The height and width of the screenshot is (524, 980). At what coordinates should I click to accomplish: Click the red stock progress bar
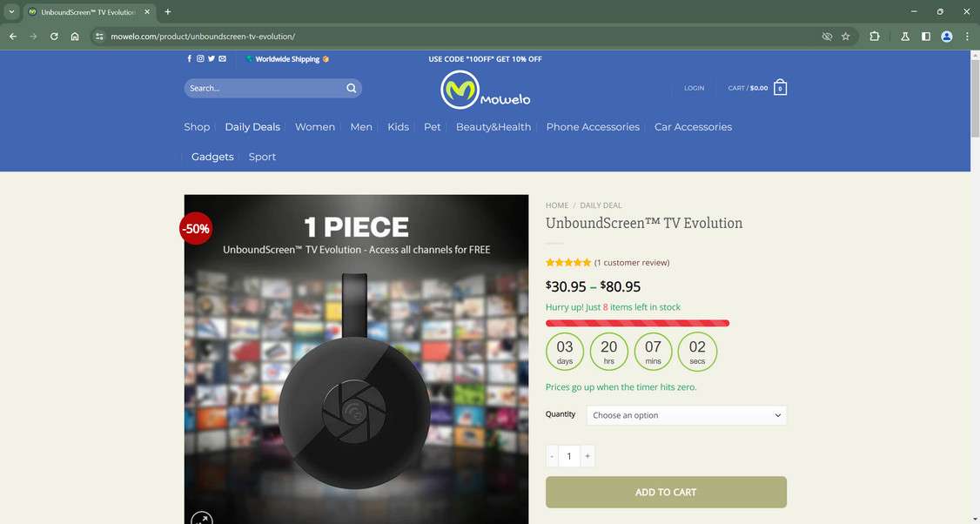(x=637, y=323)
